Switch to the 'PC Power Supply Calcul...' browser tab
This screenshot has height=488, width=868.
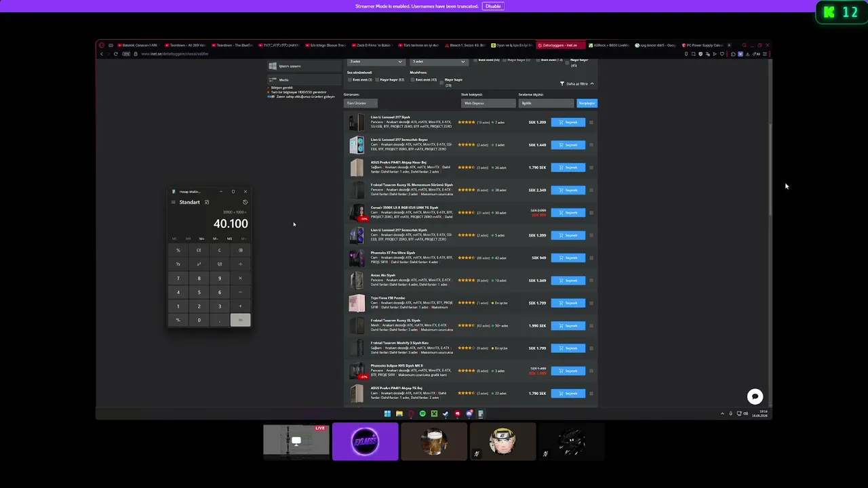click(702, 45)
